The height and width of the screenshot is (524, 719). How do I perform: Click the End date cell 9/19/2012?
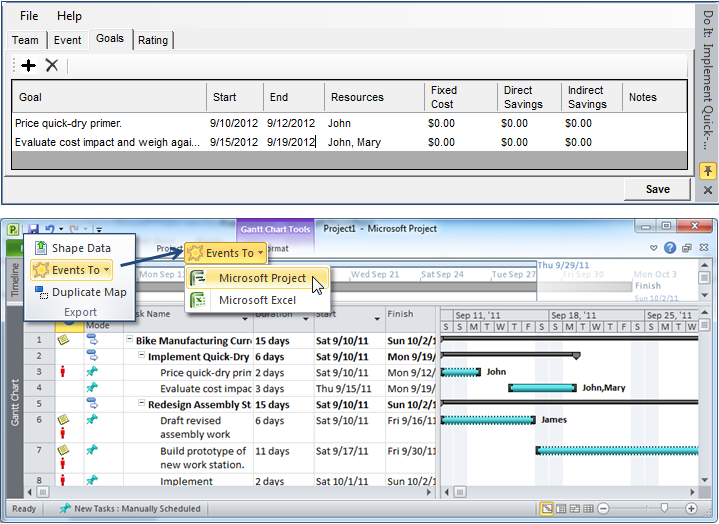pyautogui.click(x=292, y=142)
